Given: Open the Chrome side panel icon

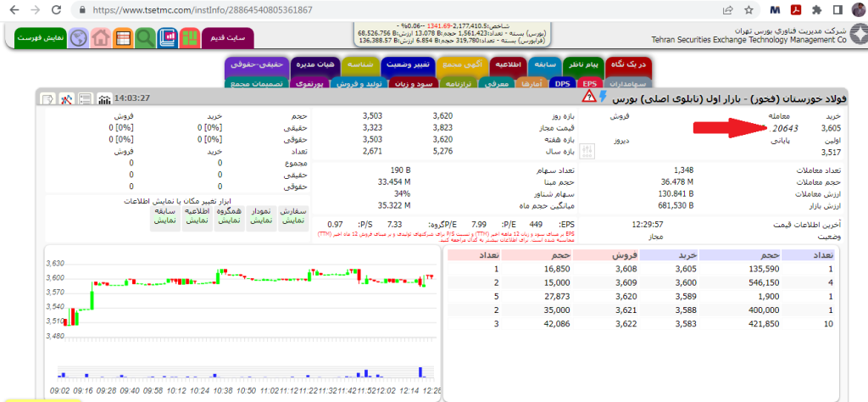Looking at the screenshot, I should [x=837, y=10].
